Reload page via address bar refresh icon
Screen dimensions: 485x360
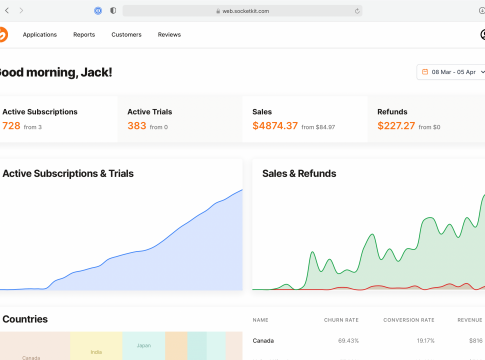click(357, 11)
